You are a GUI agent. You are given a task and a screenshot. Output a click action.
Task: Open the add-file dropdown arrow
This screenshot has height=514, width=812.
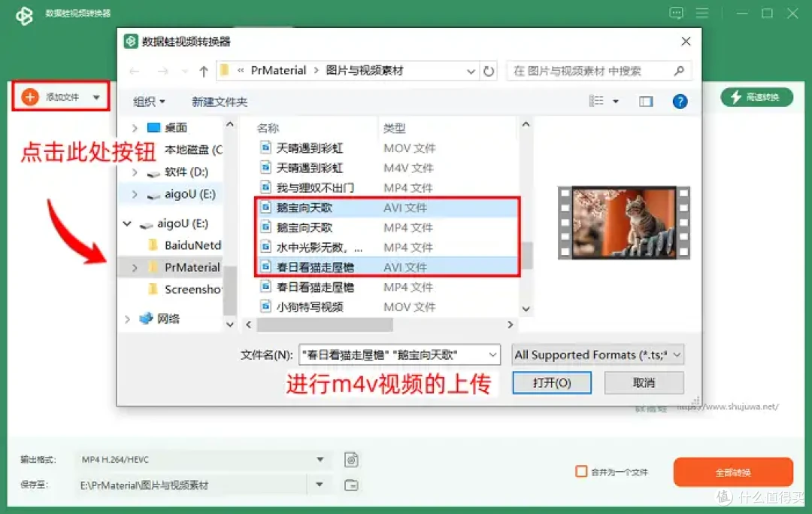pyautogui.click(x=96, y=97)
